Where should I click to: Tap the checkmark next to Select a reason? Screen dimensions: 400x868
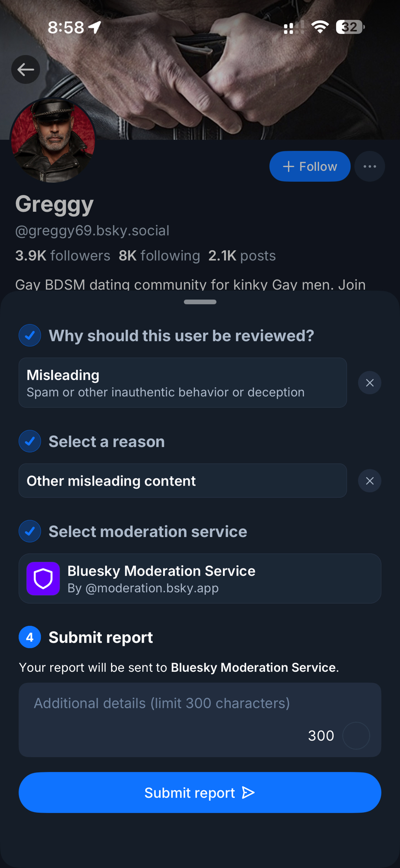tap(30, 441)
